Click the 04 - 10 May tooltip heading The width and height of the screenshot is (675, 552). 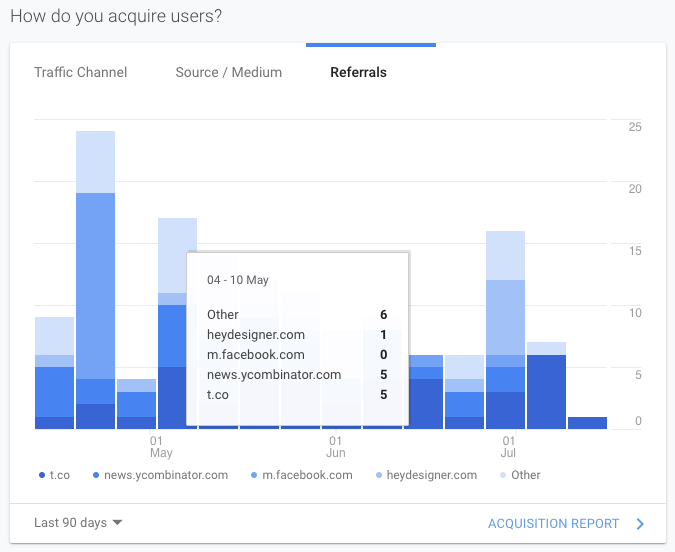pos(238,280)
